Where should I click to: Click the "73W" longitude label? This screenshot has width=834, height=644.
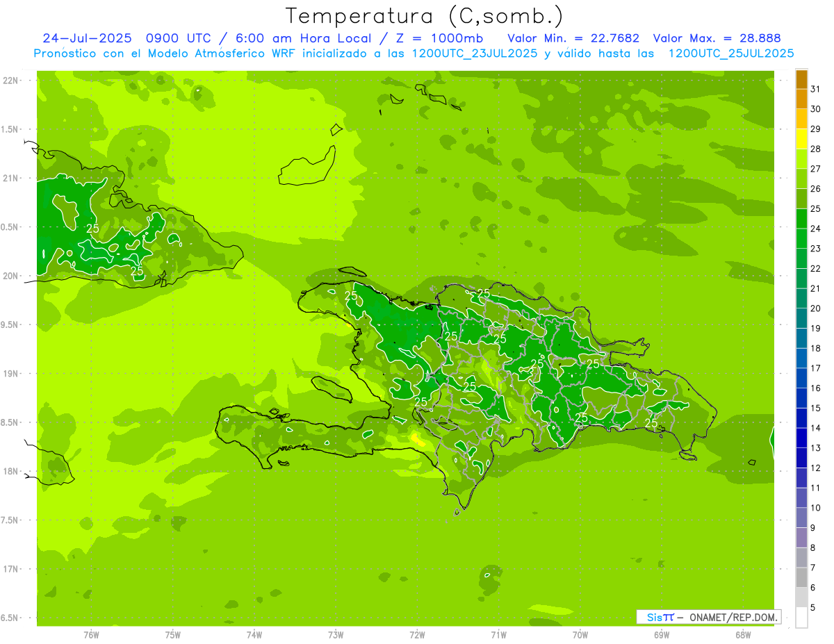point(336,635)
